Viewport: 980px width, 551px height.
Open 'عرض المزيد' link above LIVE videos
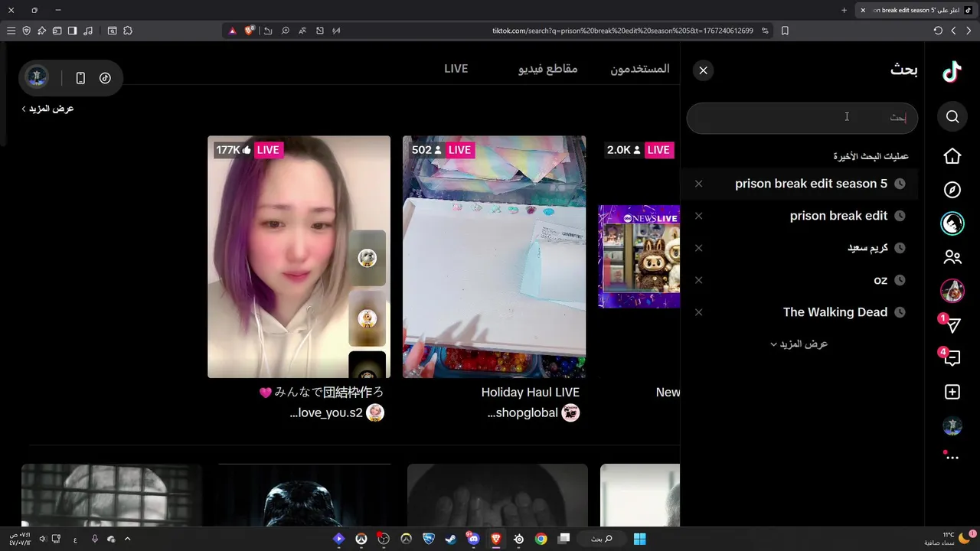tap(47, 109)
